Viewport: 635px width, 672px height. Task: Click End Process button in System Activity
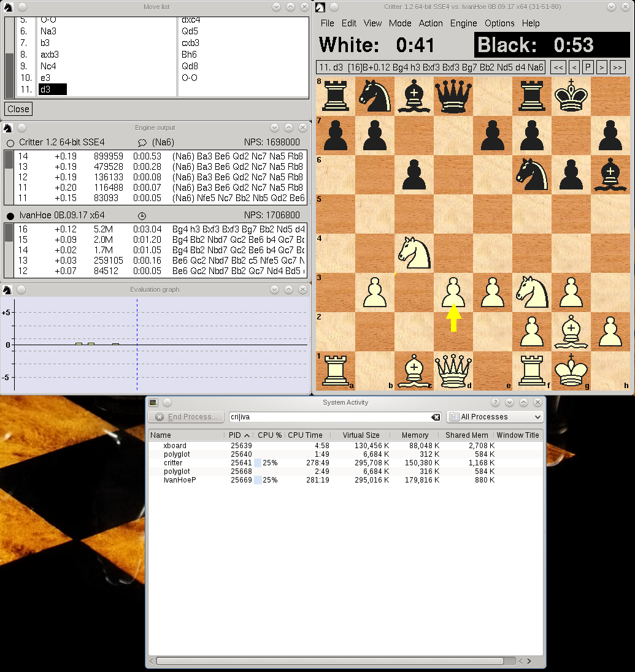click(x=186, y=416)
